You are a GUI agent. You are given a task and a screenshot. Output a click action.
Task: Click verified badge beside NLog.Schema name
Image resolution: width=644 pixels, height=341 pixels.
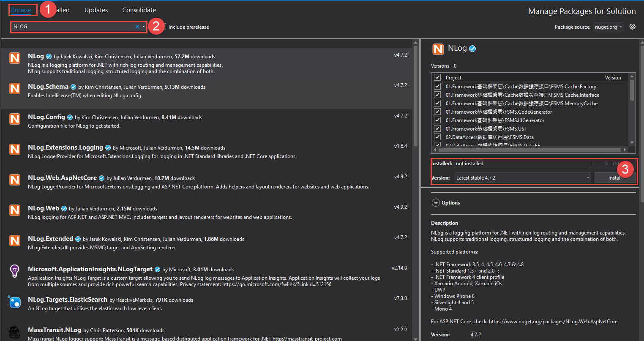pos(73,87)
